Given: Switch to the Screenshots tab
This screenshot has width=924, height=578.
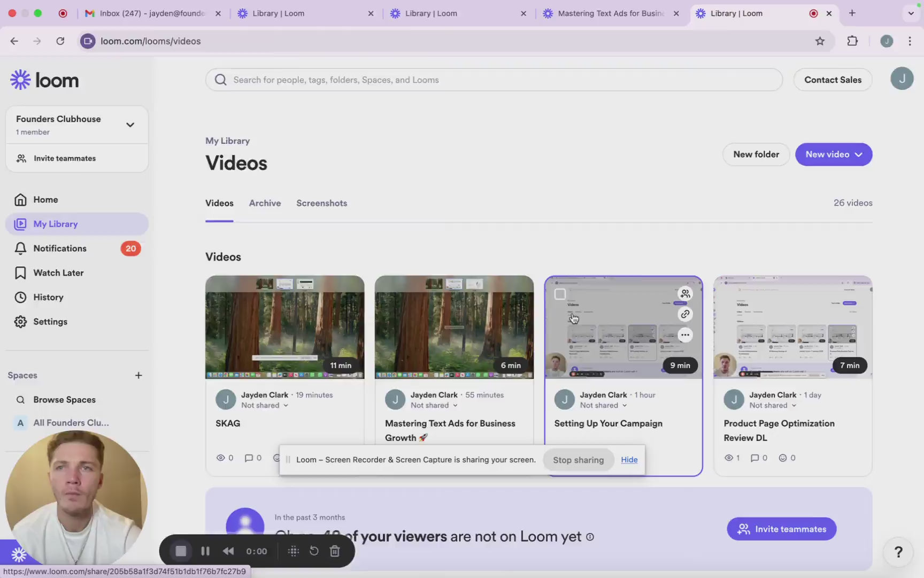Looking at the screenshot, I should pyautogui.click(x=321, y=203).
